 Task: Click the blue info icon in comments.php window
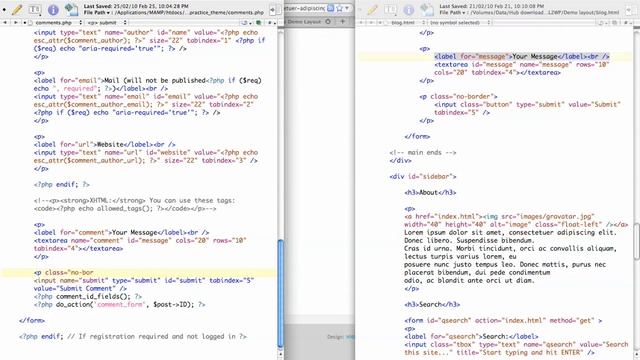pos(53,9)
